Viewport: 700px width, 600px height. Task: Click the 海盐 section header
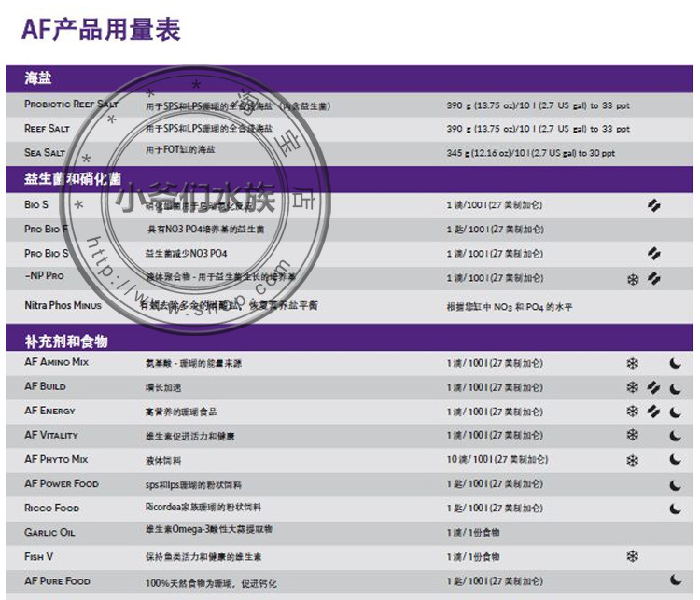[38, 78]
